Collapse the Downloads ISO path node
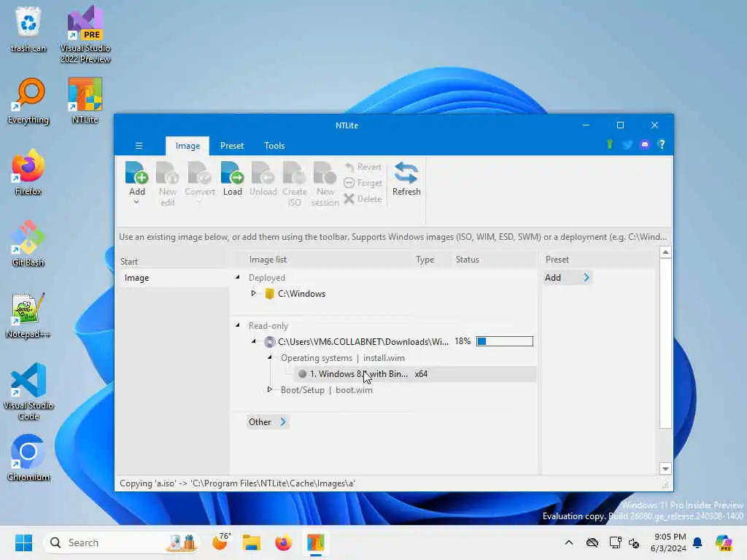This screenshot has height=560, width=747. [253, 341]
